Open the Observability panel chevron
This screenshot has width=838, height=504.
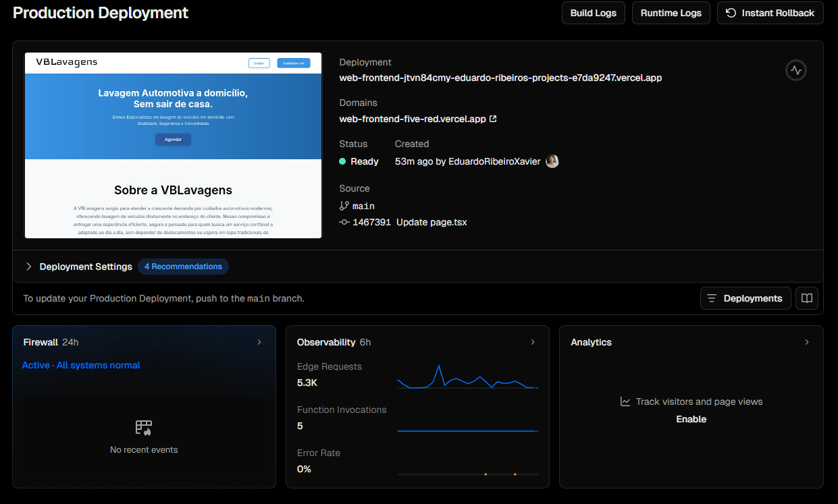533,342
